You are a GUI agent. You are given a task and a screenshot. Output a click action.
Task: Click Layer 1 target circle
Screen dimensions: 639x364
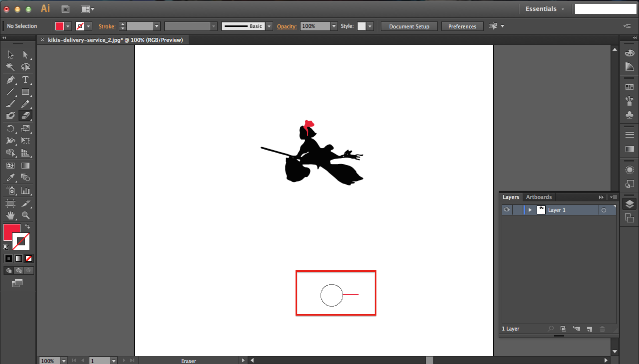604,210
